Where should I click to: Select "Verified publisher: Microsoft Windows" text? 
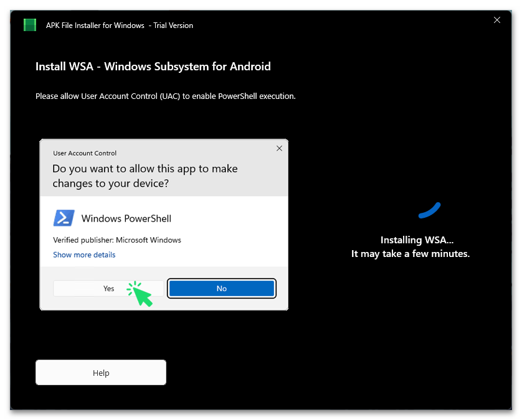click(117, 240)
